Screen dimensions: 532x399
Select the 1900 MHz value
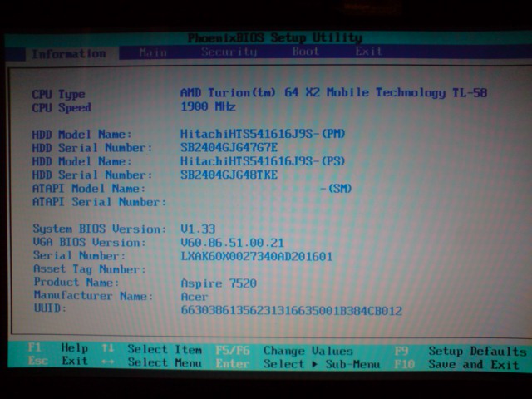pyautogui.click(x=208, y=106)
